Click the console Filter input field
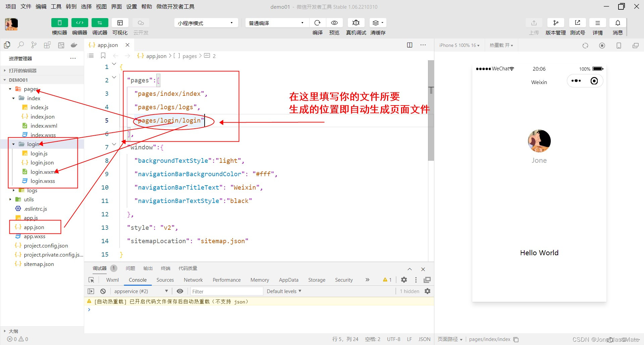 click(x=227, y=291)
